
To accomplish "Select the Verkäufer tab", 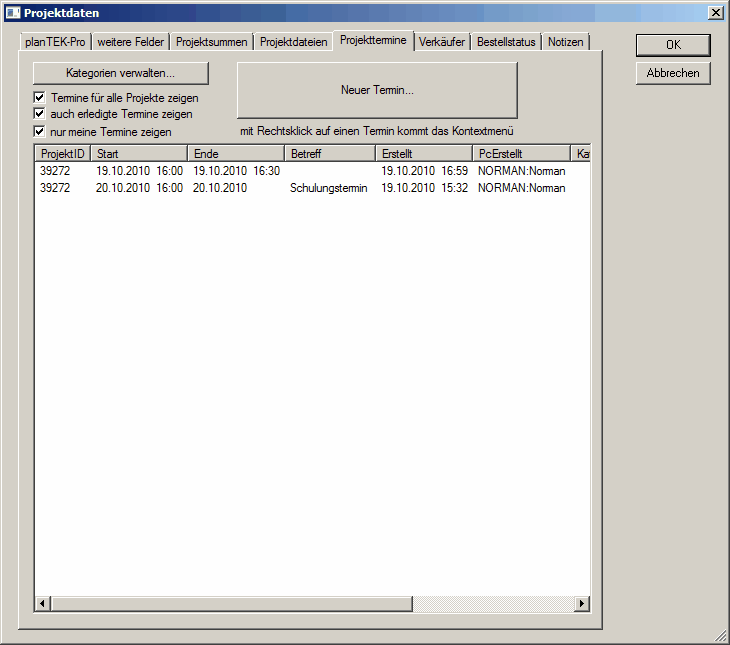I will click(x=442, y=42).
